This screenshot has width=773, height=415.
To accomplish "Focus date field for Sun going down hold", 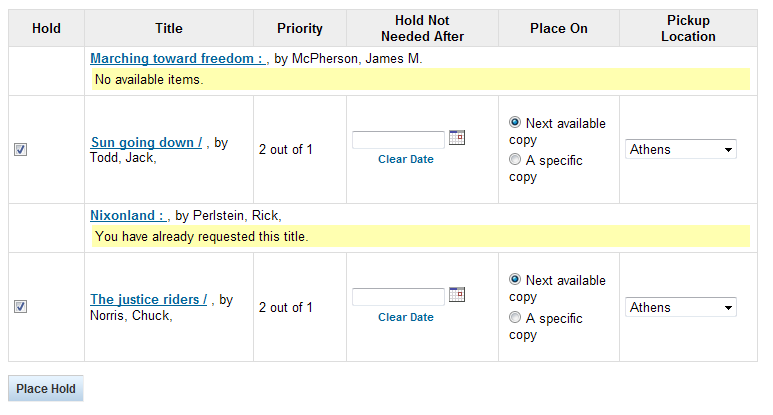I will [398, 140].
